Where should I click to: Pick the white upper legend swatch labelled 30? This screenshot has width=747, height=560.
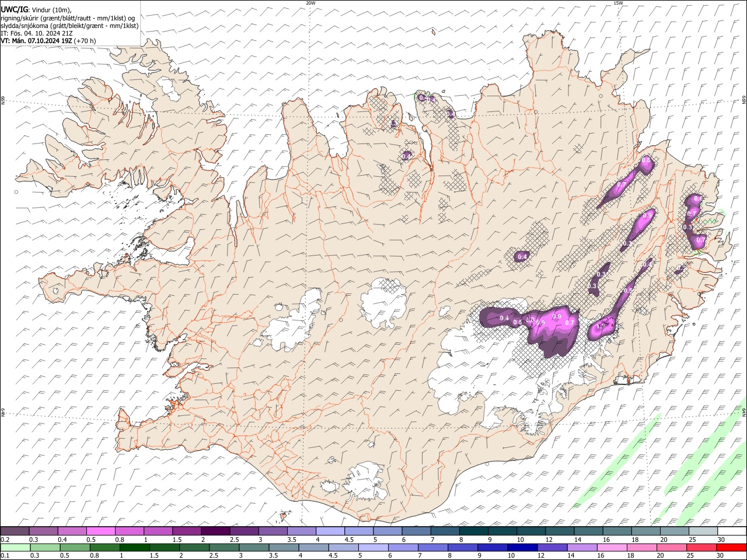coord(732,531)
